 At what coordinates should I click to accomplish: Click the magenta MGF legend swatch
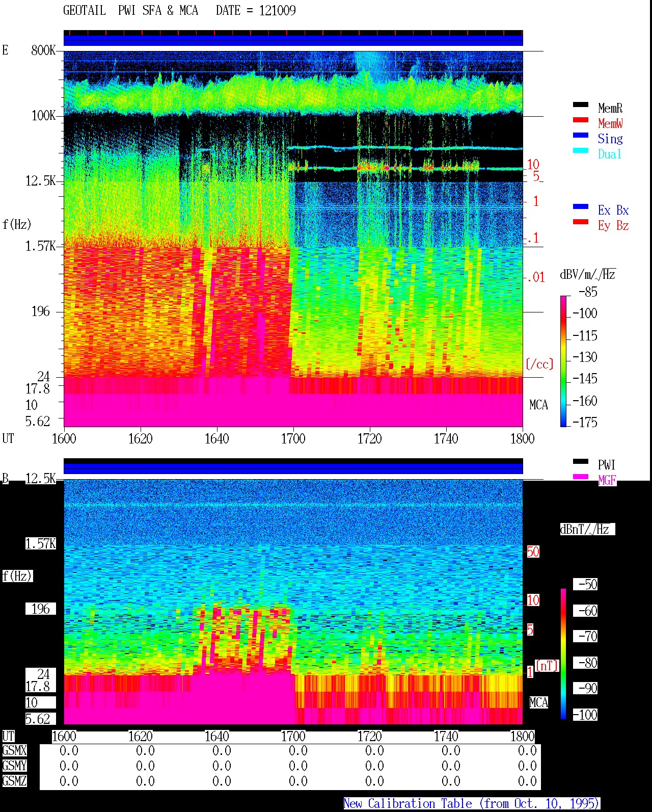581,477
